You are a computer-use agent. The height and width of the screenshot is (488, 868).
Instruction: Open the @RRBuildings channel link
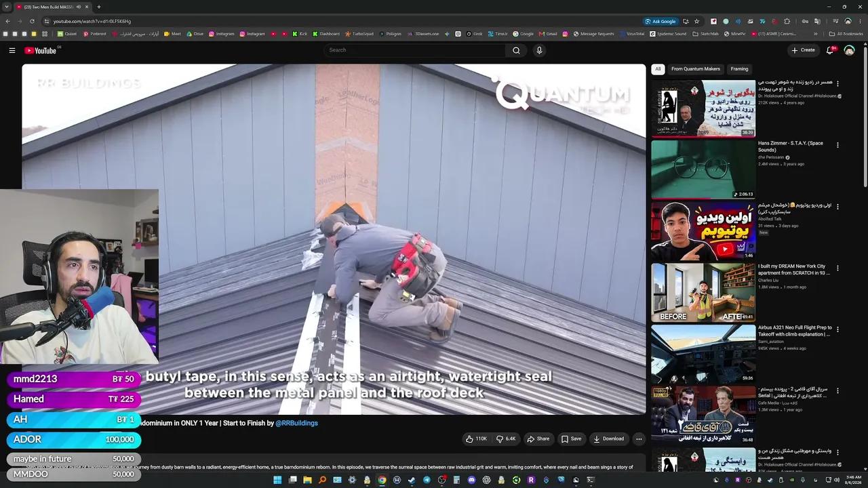(x=296, y=423)
